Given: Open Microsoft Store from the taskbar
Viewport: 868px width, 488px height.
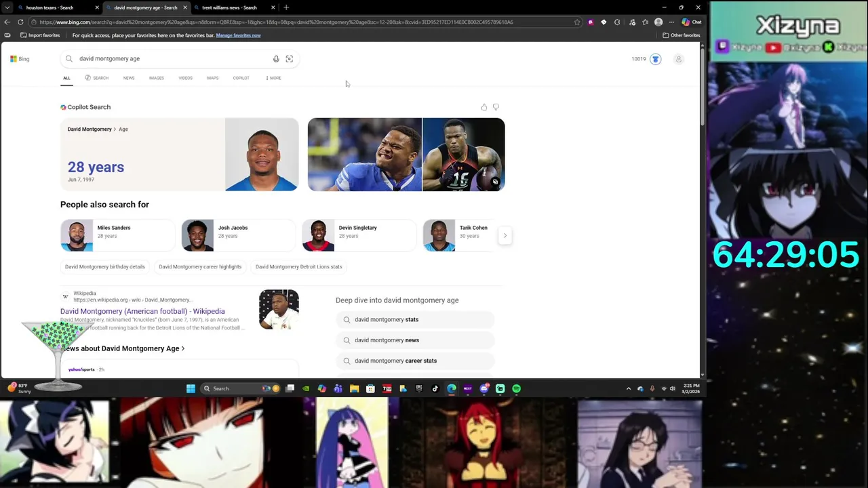Looking at the screenshot, I should (370, 388).
